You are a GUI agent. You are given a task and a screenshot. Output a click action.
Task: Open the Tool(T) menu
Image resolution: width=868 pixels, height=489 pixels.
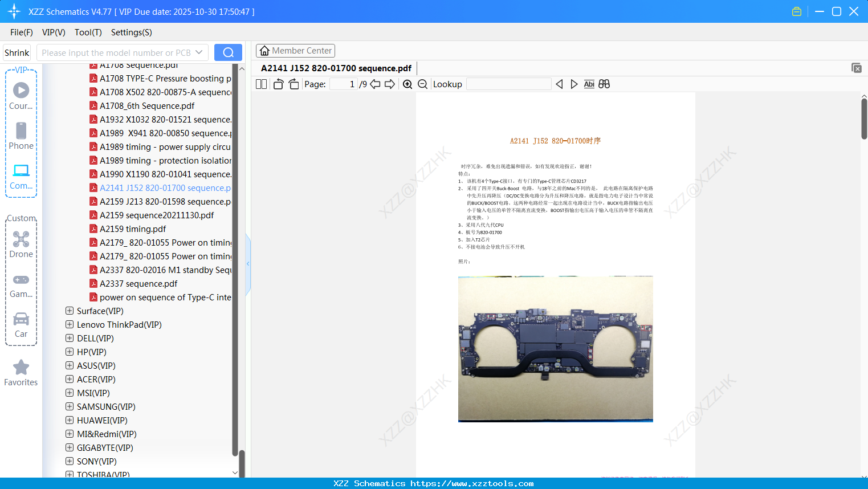(x=88, y=32)
